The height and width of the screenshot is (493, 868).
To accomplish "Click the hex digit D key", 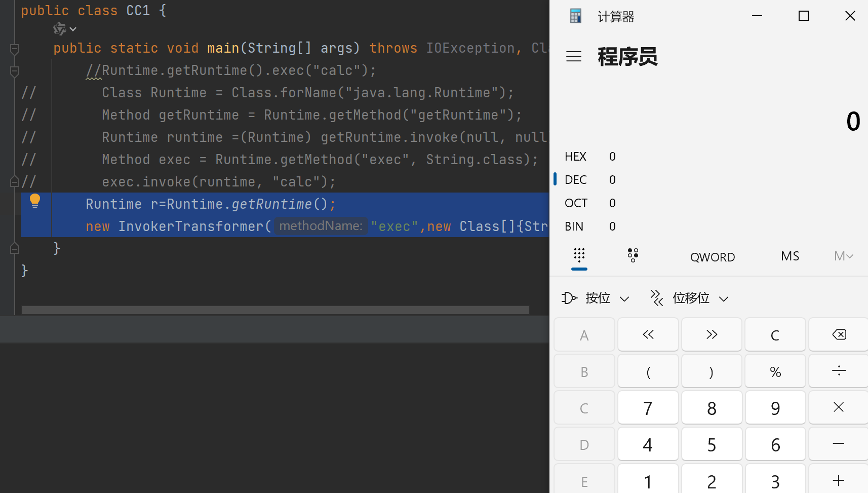I will point(584,444).
